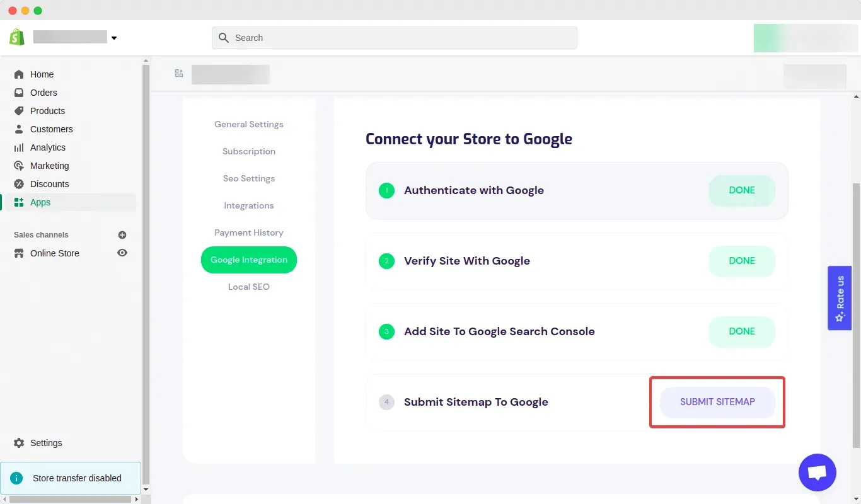861x504 pixels.
Task: Click the Home house icon
Action: tap(19, 74)
